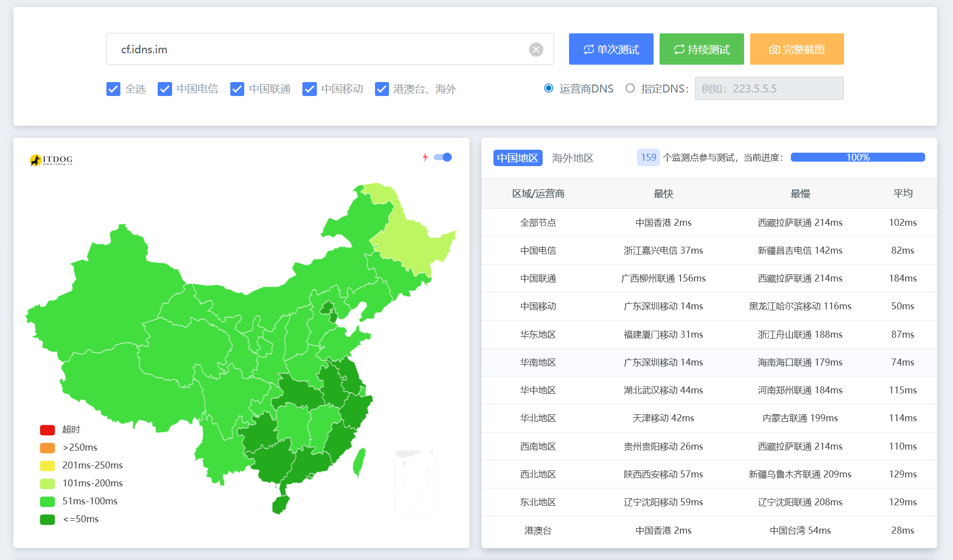This screenshot has height=560, width=953.
Task: Click the 华南地区 table row
Action: click(x=709, y=362)
